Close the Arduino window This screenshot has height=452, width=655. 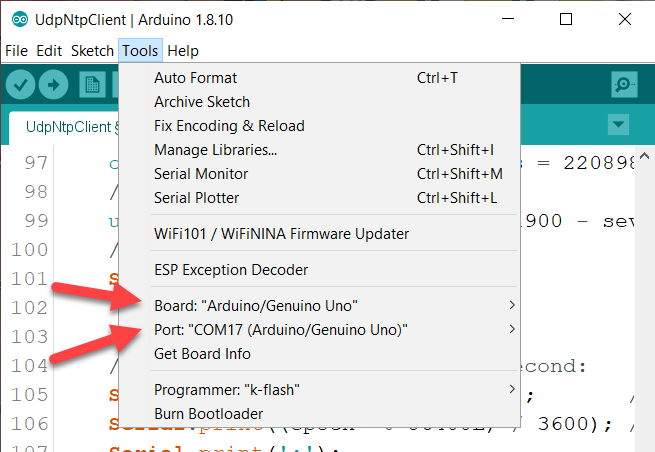[x=625, y=19]
